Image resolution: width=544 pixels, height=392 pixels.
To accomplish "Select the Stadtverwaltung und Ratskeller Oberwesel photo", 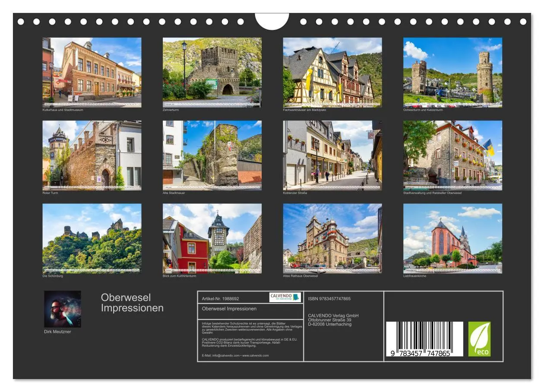I will point(452,155).
